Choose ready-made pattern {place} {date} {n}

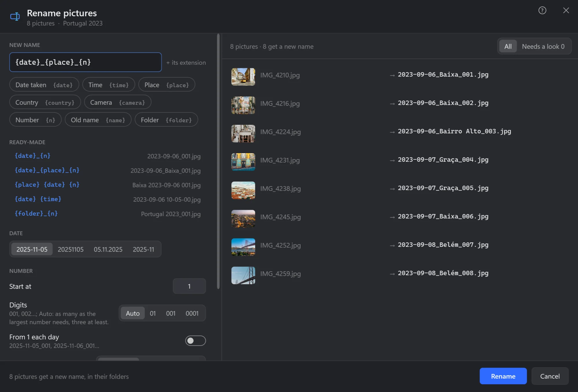[108, 185]
